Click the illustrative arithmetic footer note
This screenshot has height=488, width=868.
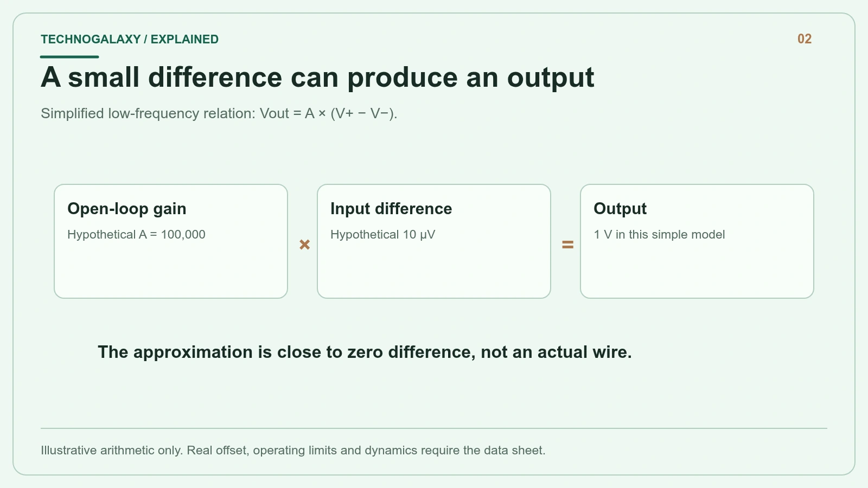pos(293,451)
